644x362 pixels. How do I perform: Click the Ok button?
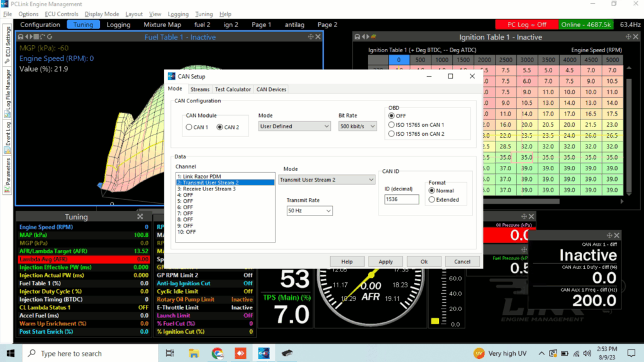tap(424, 261)
